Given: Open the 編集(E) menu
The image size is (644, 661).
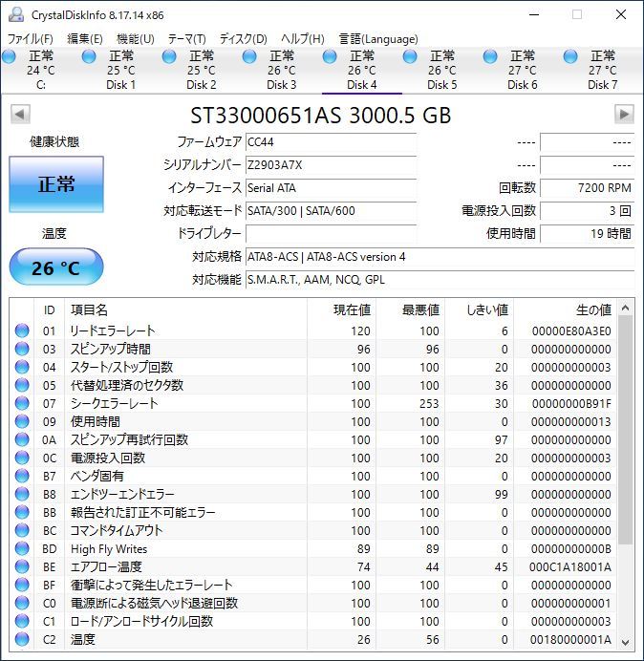Looking at the screenshot, I should (85, 39).
